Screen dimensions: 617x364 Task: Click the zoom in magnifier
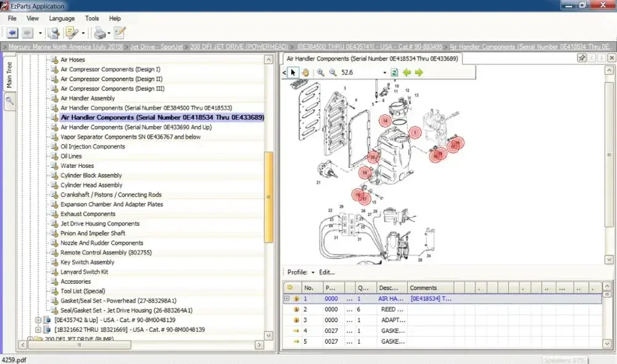click(x=321, y=73)
